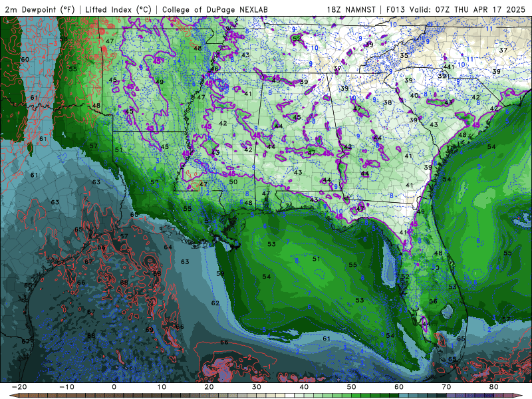
Task: Click the dewpoint value 58 on the map
Action: 63,39
